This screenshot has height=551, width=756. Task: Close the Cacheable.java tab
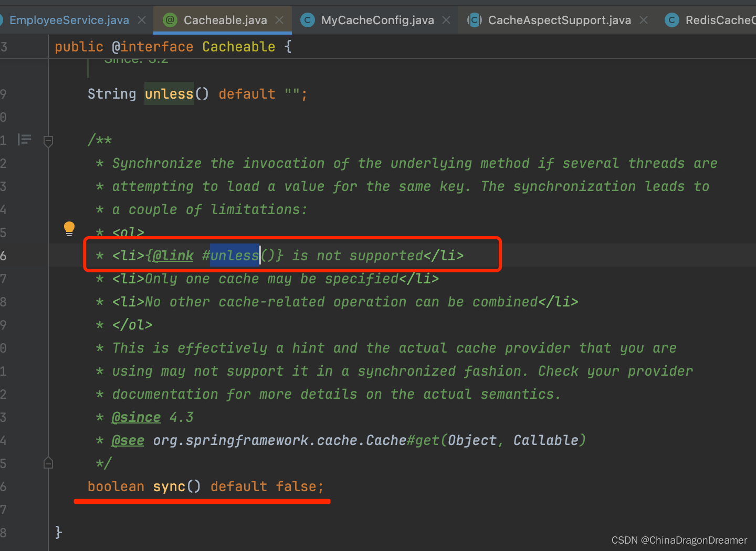(x=279, y=20)
